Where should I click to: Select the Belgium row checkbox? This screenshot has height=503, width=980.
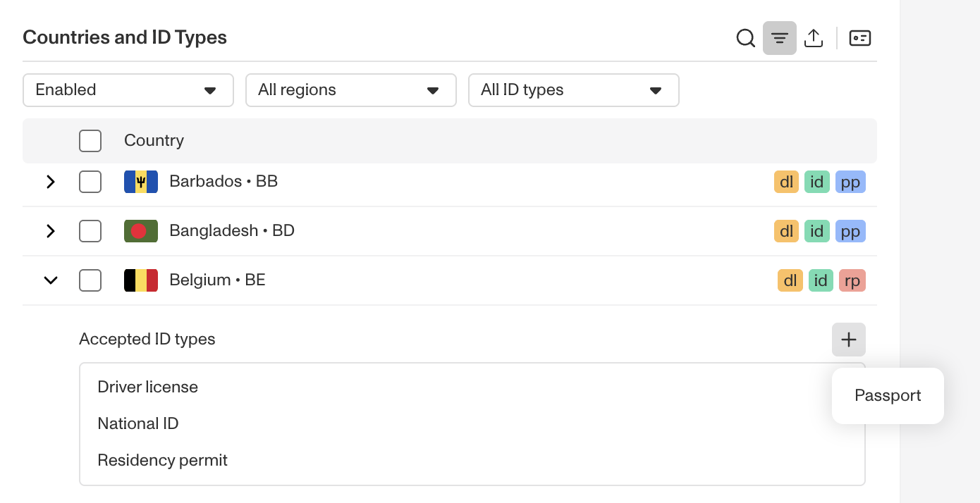tap(90, 280)
